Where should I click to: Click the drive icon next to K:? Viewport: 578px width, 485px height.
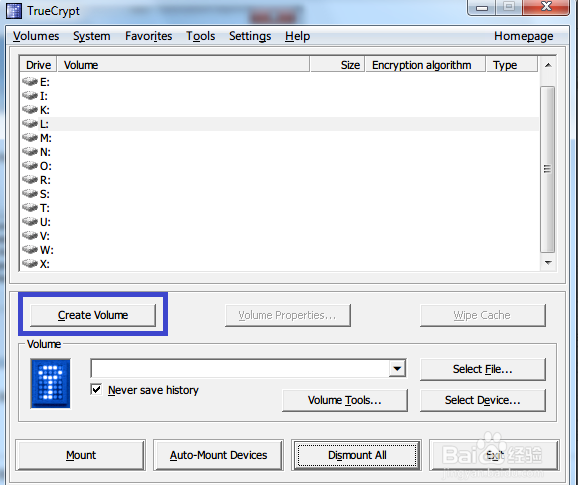(30, 109)
